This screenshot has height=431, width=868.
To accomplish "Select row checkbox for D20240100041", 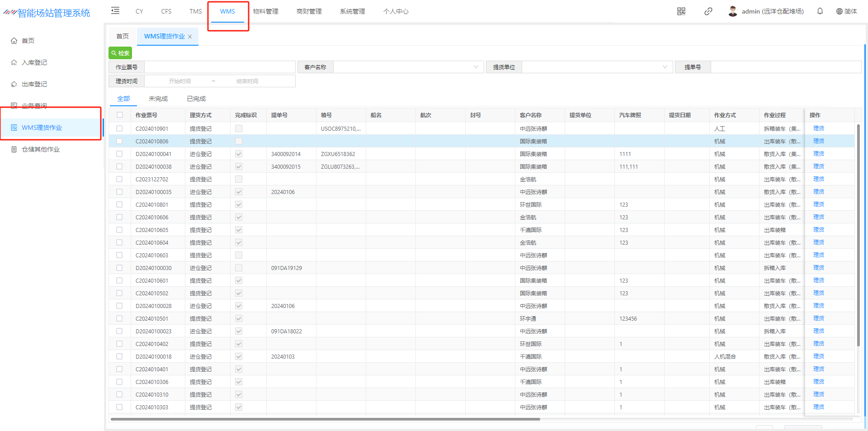I will [120, 154].
